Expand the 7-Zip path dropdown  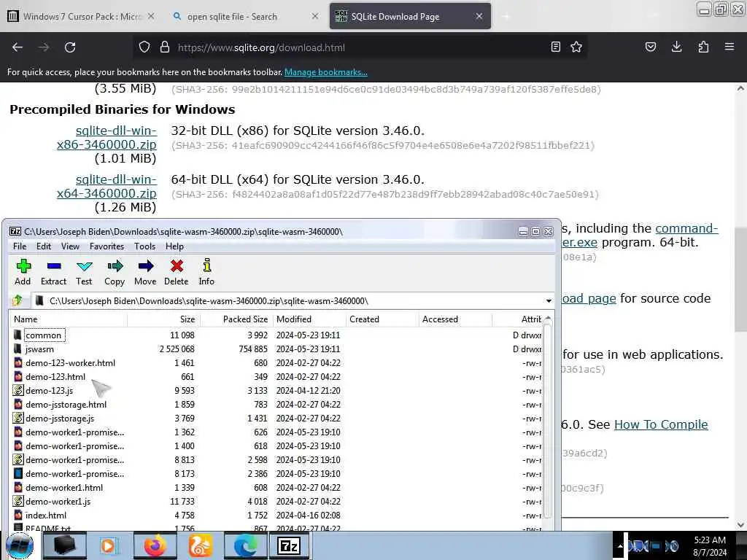point(549,301)
